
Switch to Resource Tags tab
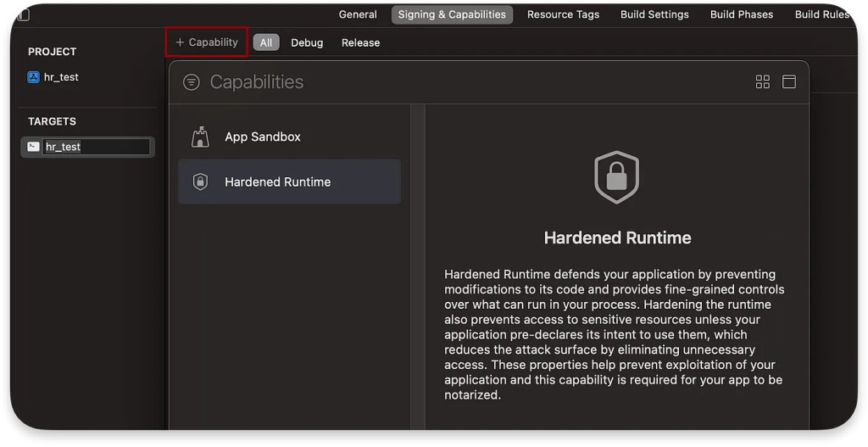[x=563, y=14]
